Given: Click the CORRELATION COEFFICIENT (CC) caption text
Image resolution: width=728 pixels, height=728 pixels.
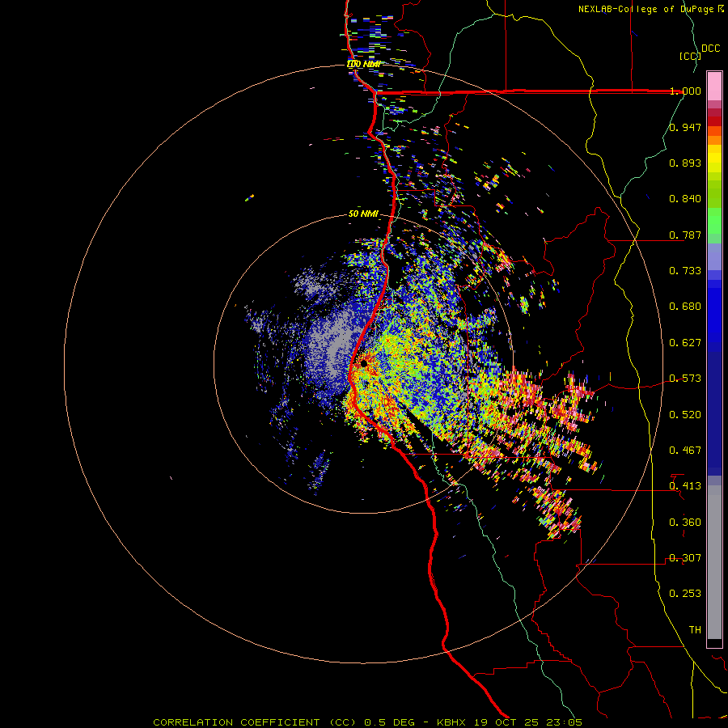Looking at the screenshot, I should pos(255,722).
